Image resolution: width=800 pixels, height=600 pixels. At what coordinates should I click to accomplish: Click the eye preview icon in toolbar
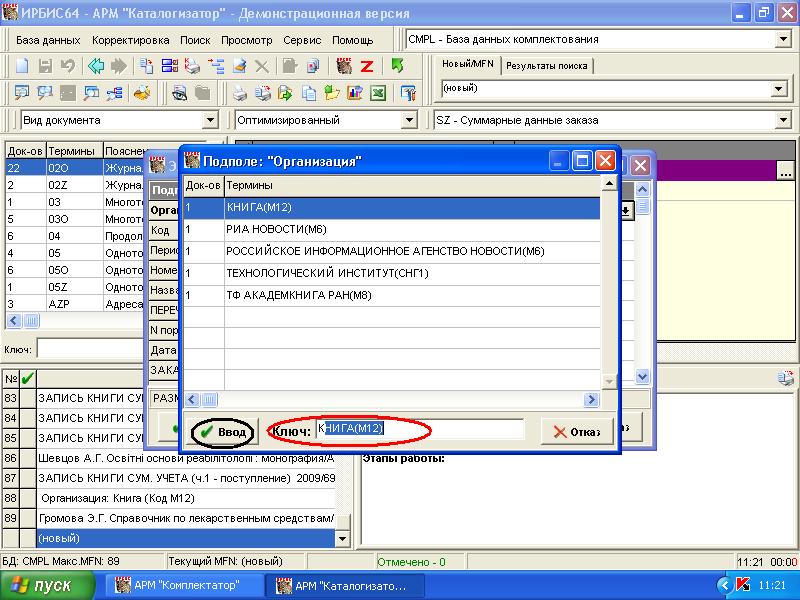pyautogui.click(x=180, y=93)
